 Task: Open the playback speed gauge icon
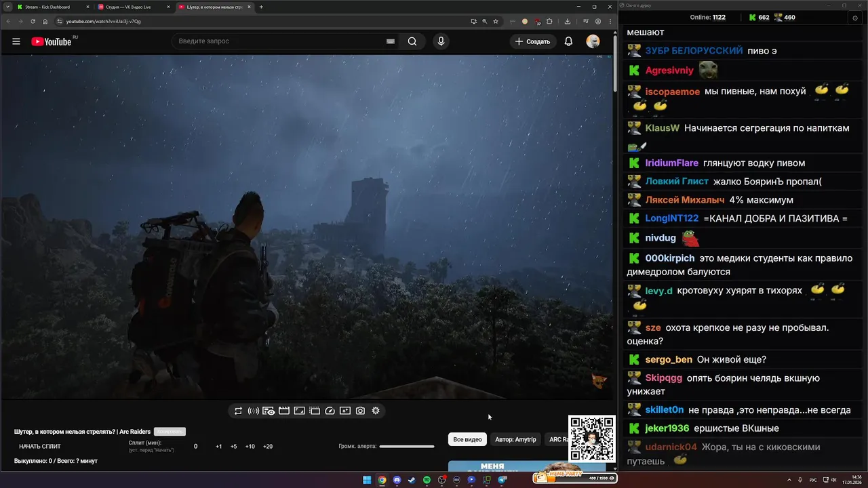click(x=330, y=411)
